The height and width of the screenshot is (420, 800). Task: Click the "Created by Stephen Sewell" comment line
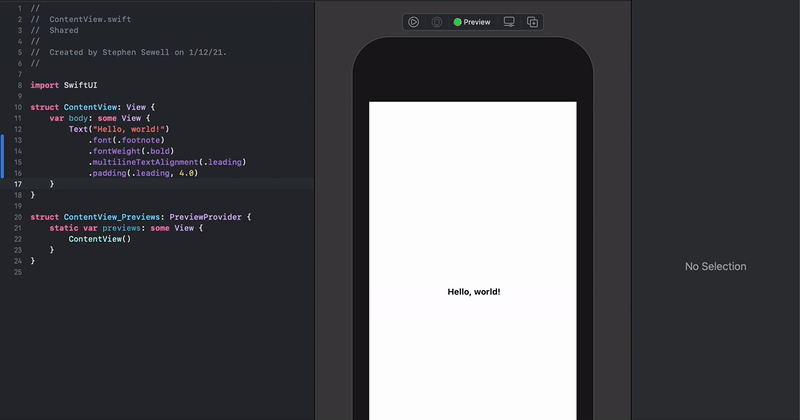pos(129,52)
